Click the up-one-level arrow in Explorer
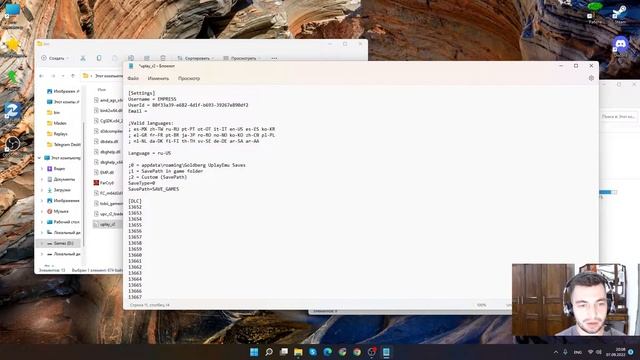640x360 pixels. pyautogui.click(x=73, y=76)
